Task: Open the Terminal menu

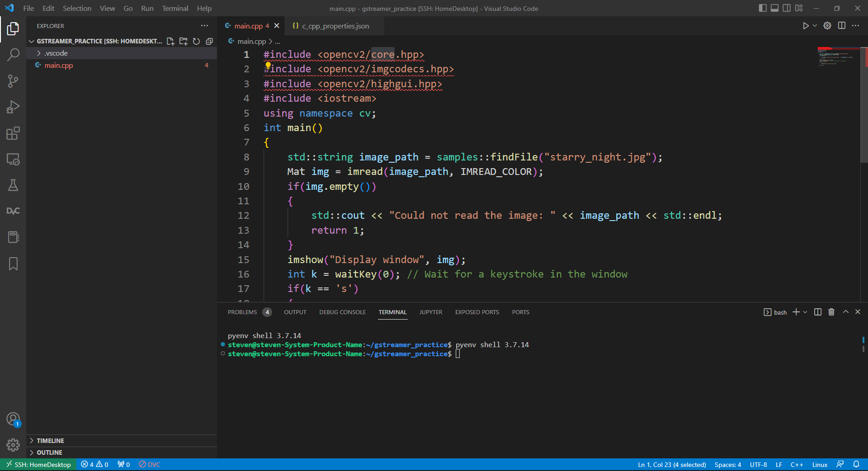Action: pyautogui.click(x=175, y=8)
